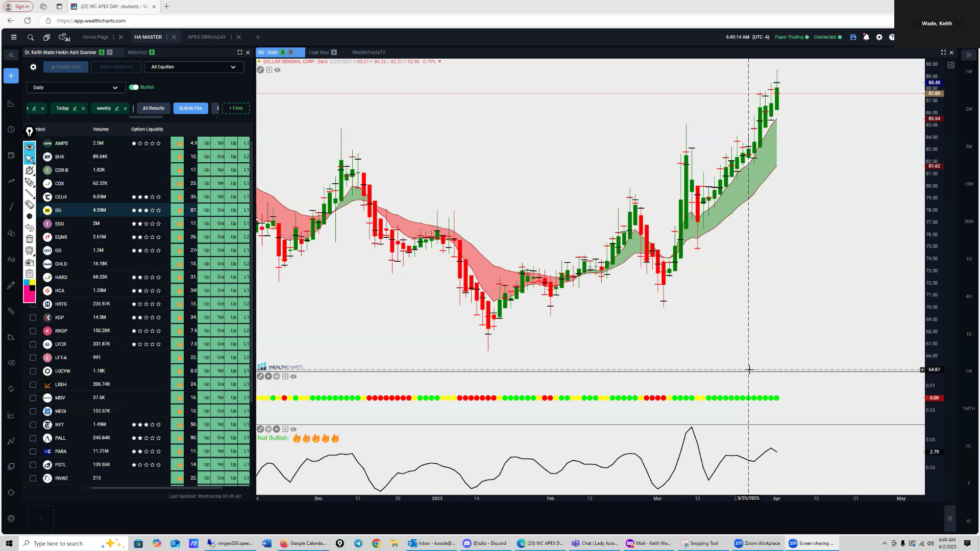Click the duplicate layouts icon in top bar

click(46, 37)
